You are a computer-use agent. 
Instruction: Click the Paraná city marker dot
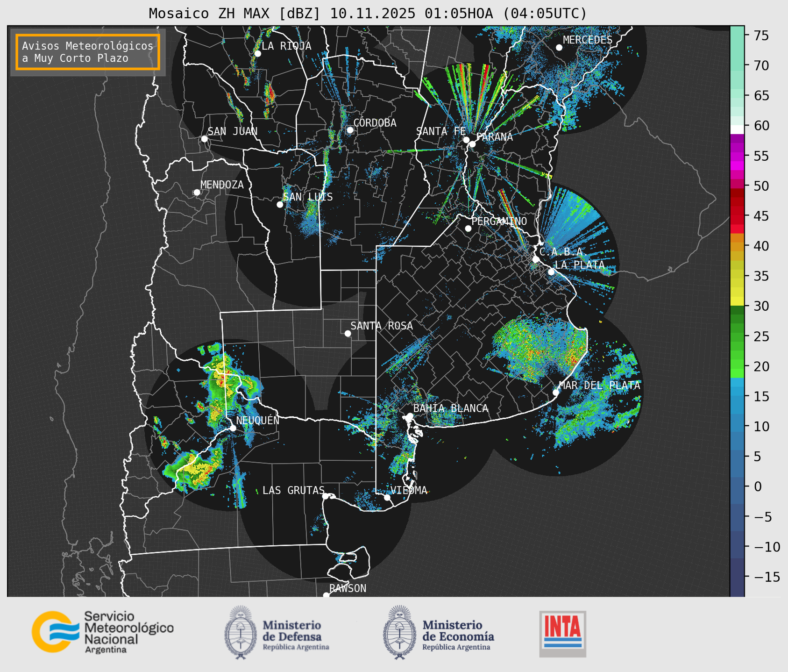(472, 144)
